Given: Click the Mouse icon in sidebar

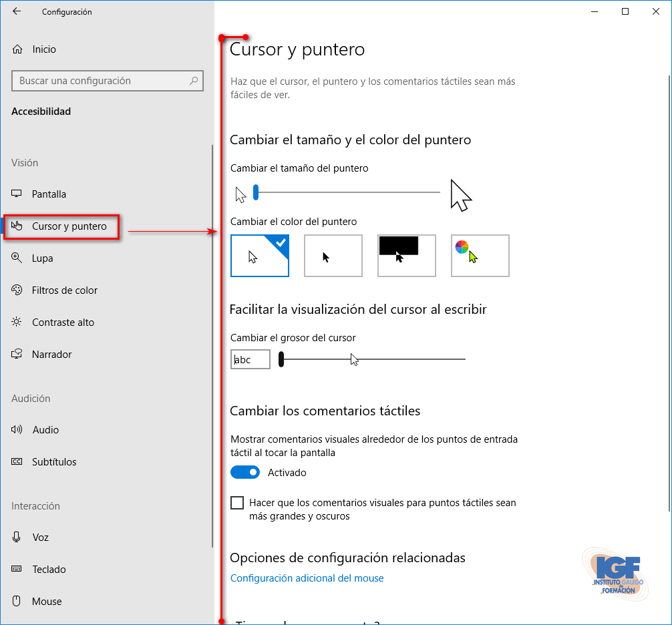Looking at the screenshot, I should pos(16,601).
